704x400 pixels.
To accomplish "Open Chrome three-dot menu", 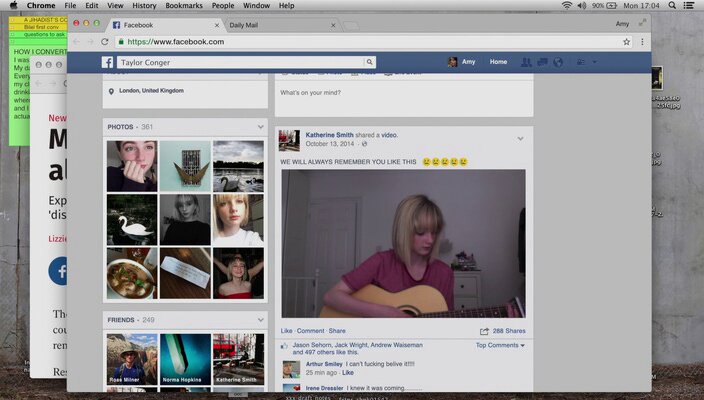I will [x=642, y=42].
